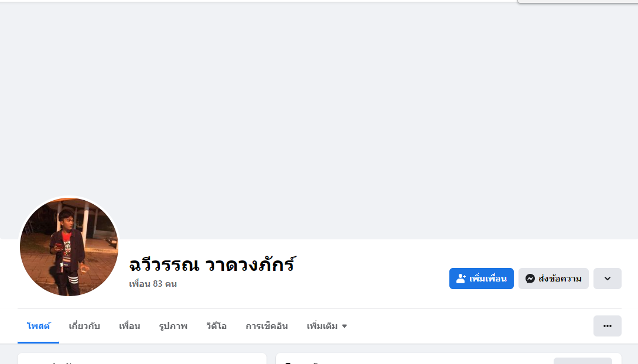The height and width of the screenshot is (364, 638).
Task: Click the profile name ฉวีวรรณ วาดวงภักร์
Action: pos(211,265)
